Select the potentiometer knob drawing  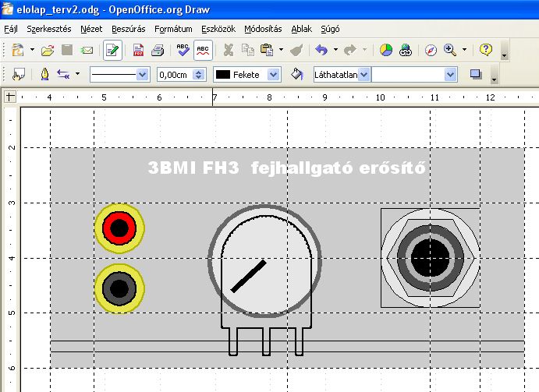coord(264,261)
